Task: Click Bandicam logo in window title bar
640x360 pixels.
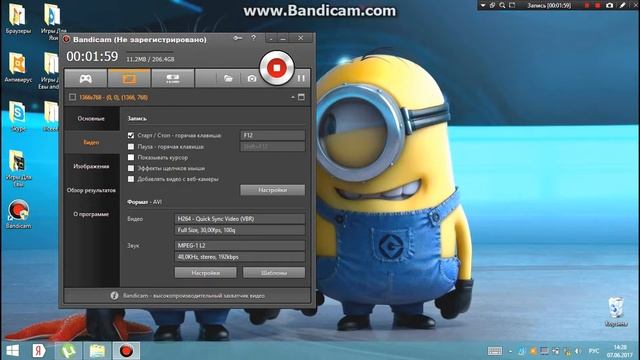Action: [x=67, y=39]
